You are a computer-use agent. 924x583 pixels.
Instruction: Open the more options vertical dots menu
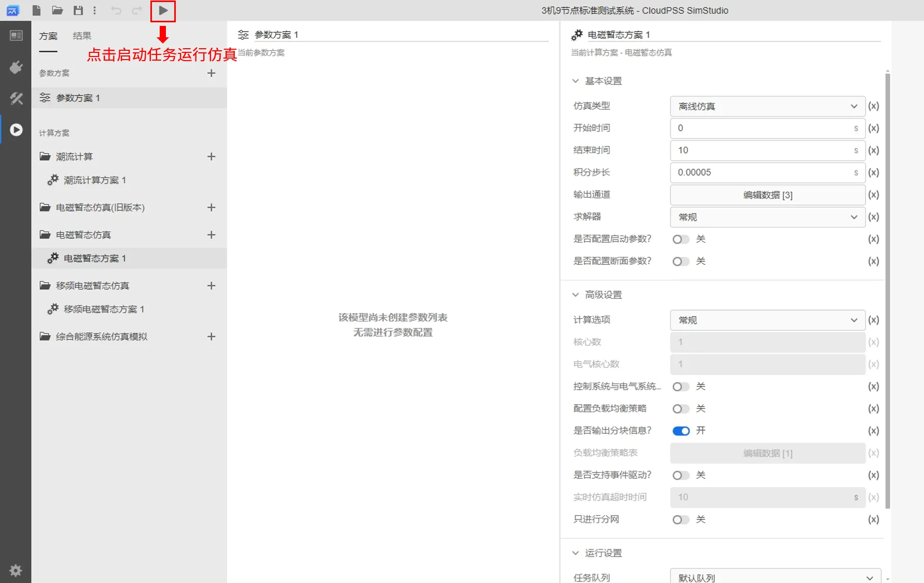click(x=94, y=10)
